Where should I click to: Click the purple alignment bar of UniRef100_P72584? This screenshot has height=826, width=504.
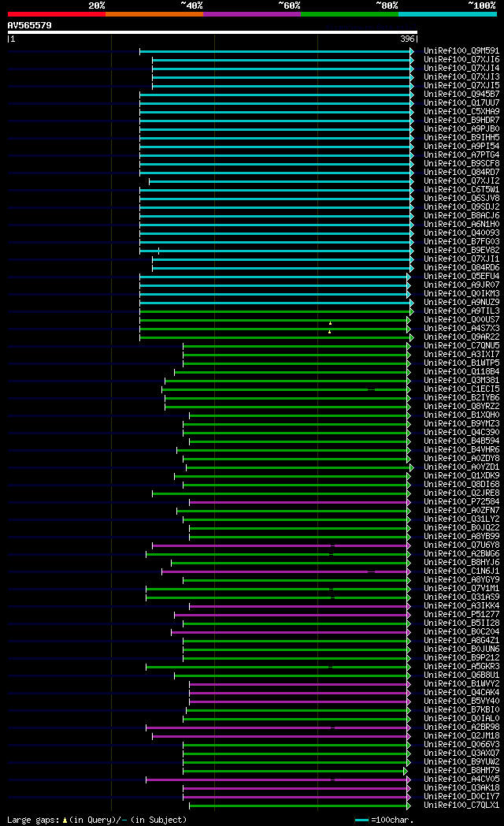click(298, 502)
